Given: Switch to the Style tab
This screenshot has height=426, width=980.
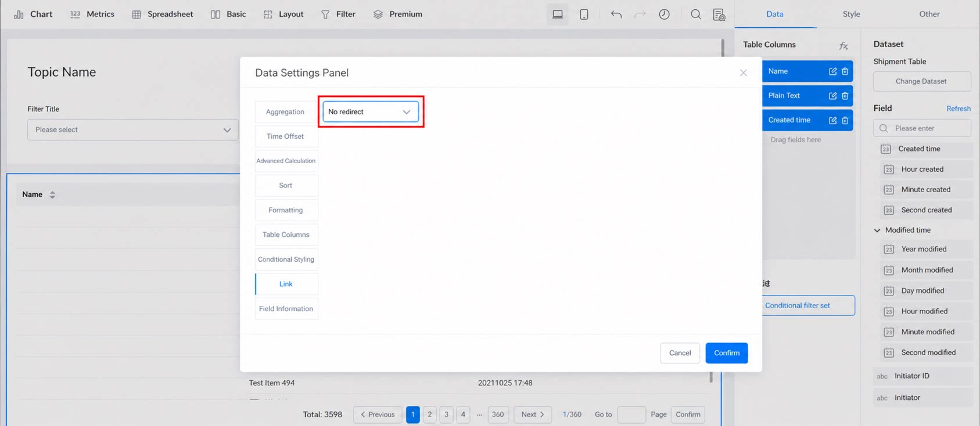Looking at the screenshot, I should pyautogui.click(x=851, y=14).
